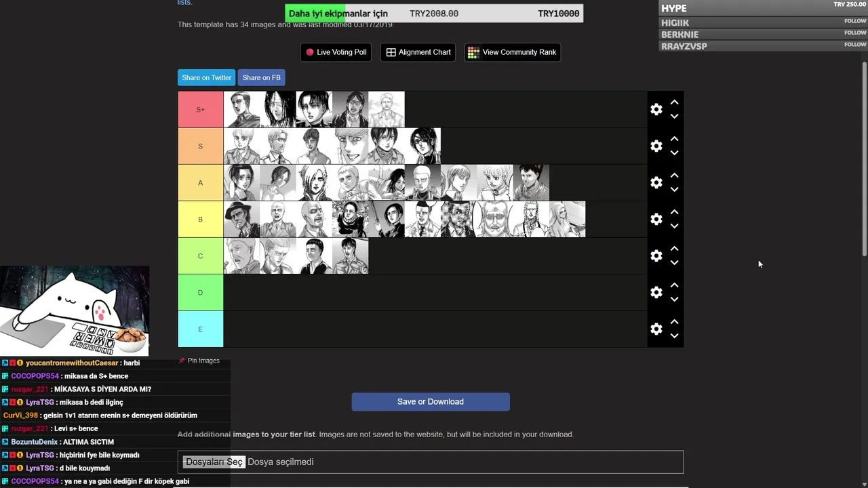Image resolution: width=868 pixels, height=488 pixels.
Task: Follow BERKNIE in the hype panel
Action: 855,33
